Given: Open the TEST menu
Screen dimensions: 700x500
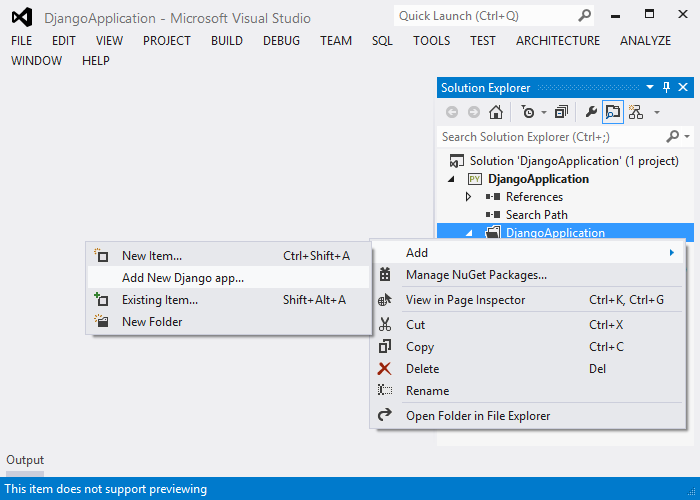Looking at the screenshot, I should point(483,41).
